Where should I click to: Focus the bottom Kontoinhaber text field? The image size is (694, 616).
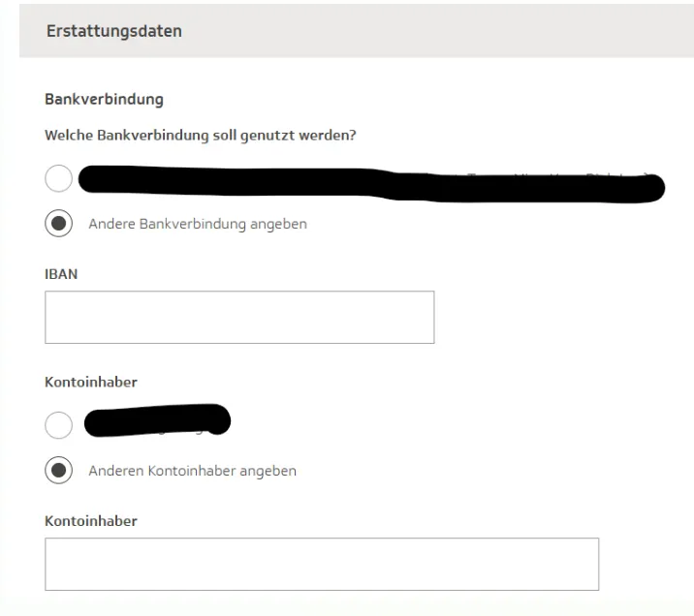tap(321, 564)
